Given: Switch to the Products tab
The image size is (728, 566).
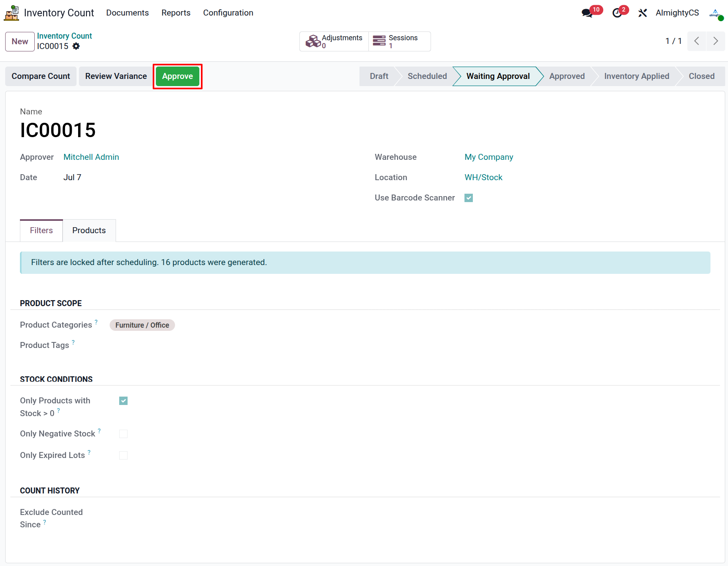Looking at the screenshot, I should [x=89, y=230].
